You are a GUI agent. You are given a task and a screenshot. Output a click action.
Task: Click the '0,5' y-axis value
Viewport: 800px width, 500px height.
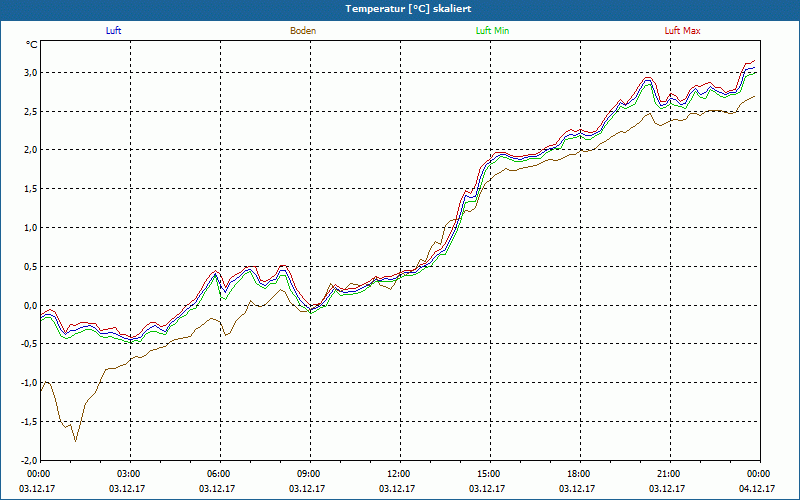[x=31, y=266]
